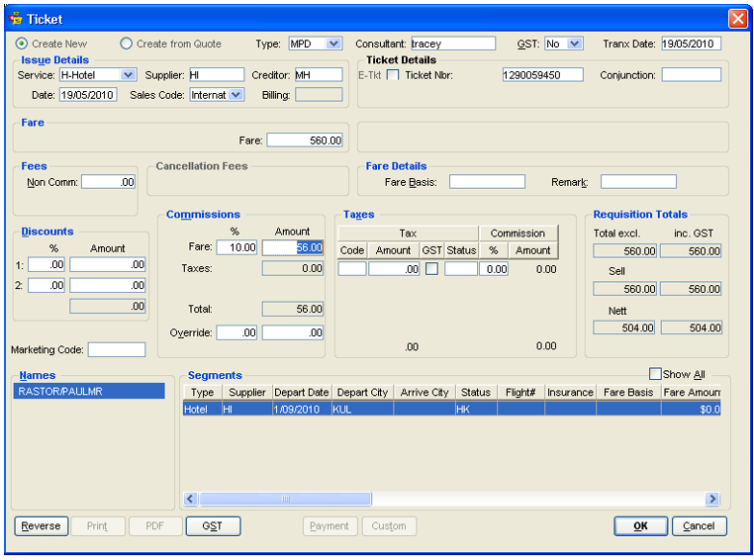The width and height of the screenshot is (754, 560).
Task: Click the GST button at bottom
Action: coord(213,526)
